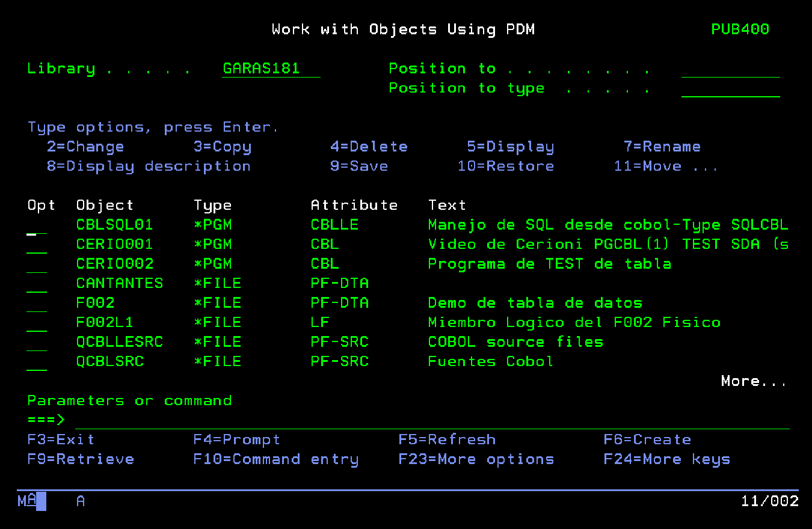The height and width of the screenshot is (529, 812).
Task: Click the Opt field next to CERIO001
Action: 37,245
